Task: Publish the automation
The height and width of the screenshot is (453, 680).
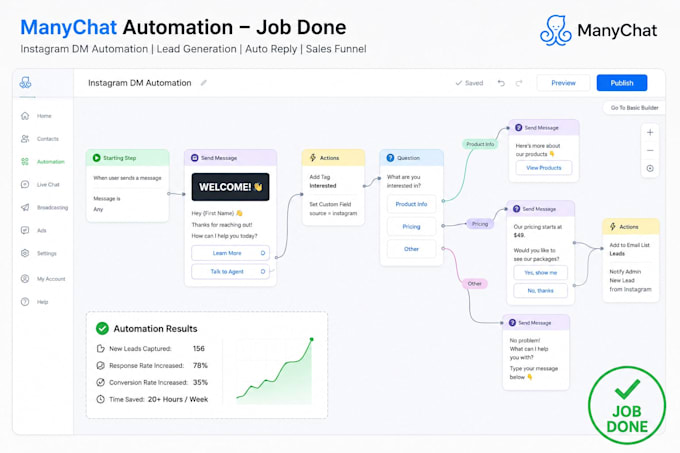Action: [x=622, y=83]
